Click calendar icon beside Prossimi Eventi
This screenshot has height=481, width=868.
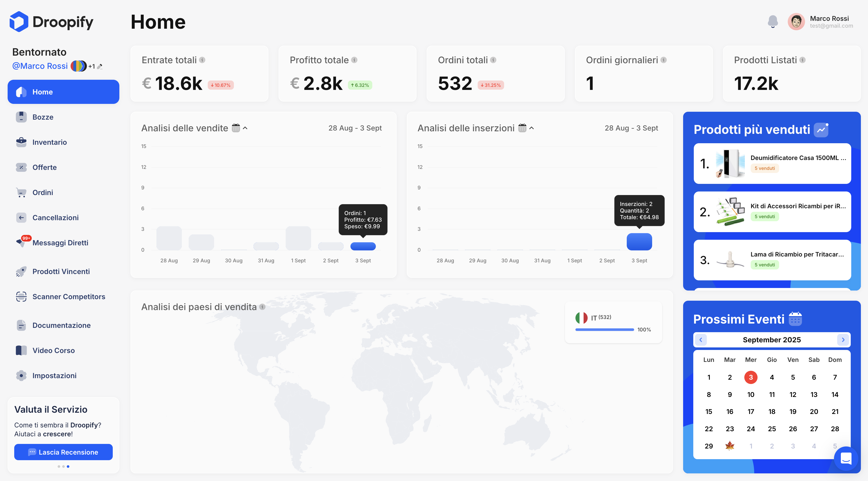tap(795, 319)
